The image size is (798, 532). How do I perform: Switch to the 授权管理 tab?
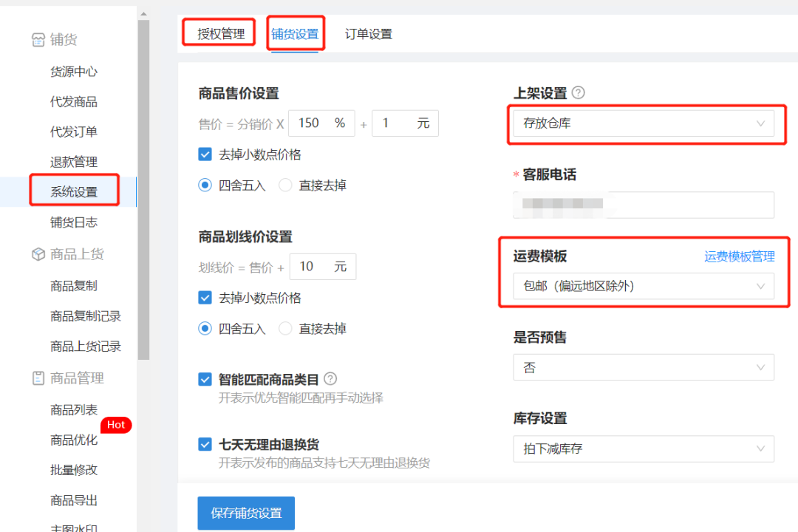point(218,34)
